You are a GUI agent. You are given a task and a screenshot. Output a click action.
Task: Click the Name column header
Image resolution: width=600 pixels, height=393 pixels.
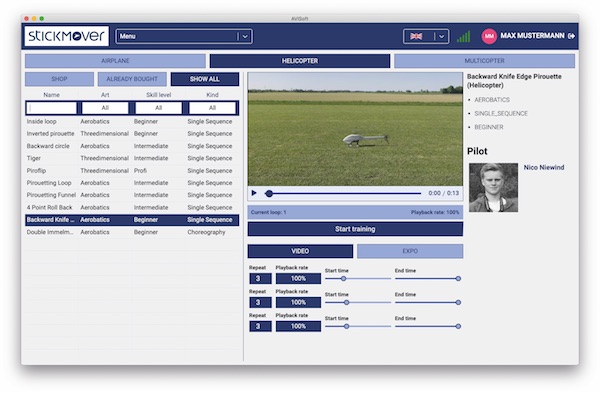coord(51,95)
